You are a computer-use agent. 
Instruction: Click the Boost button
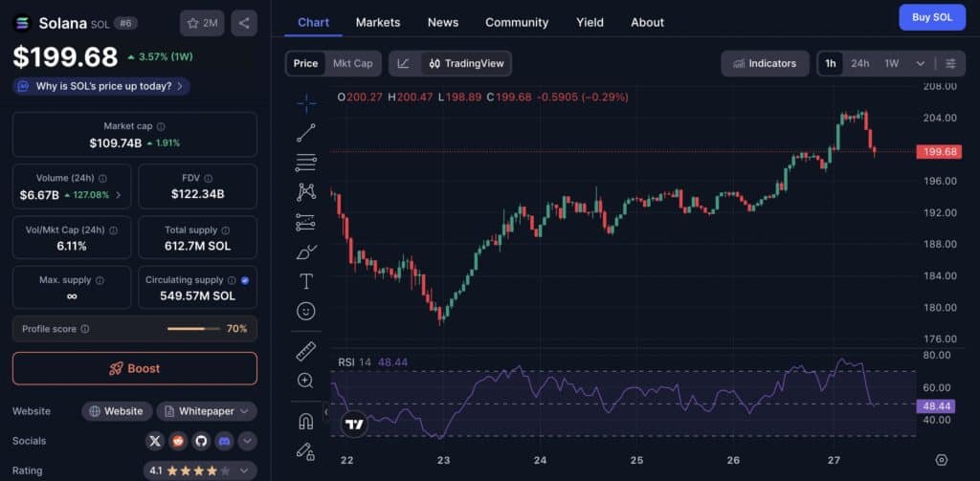(134, 368)
